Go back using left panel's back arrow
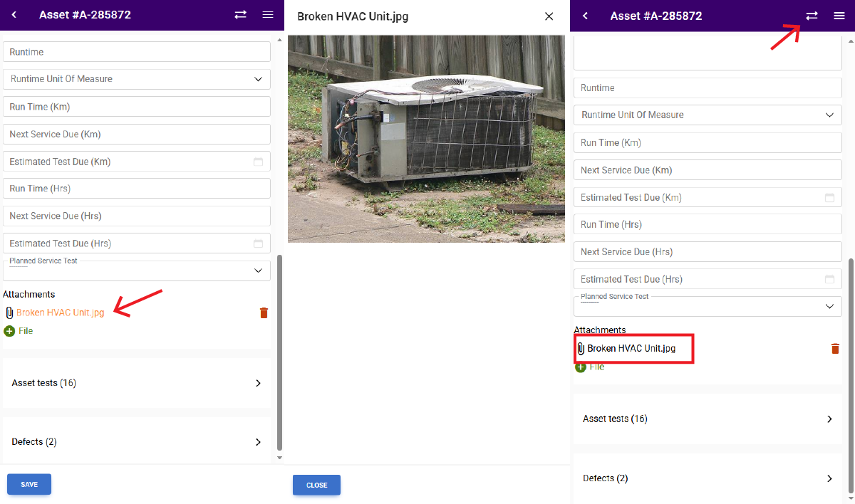855x504 pixels. click(x=14, y=15)
